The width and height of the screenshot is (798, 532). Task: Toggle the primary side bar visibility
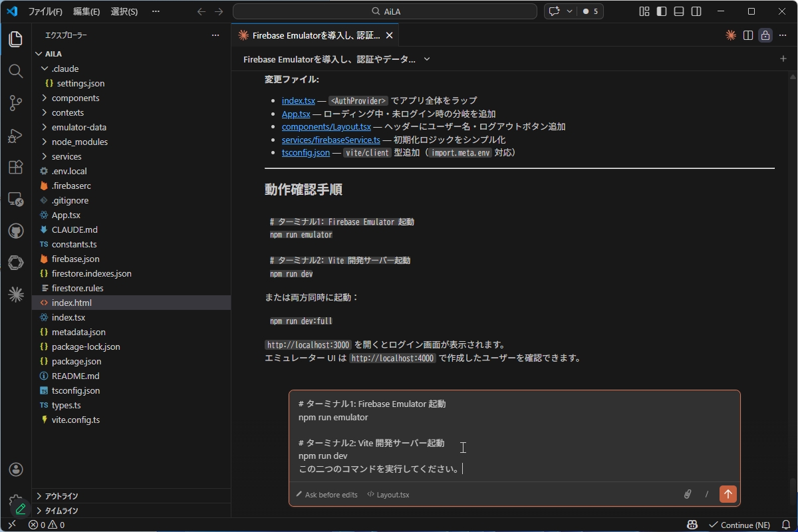(x=661, y=11)
